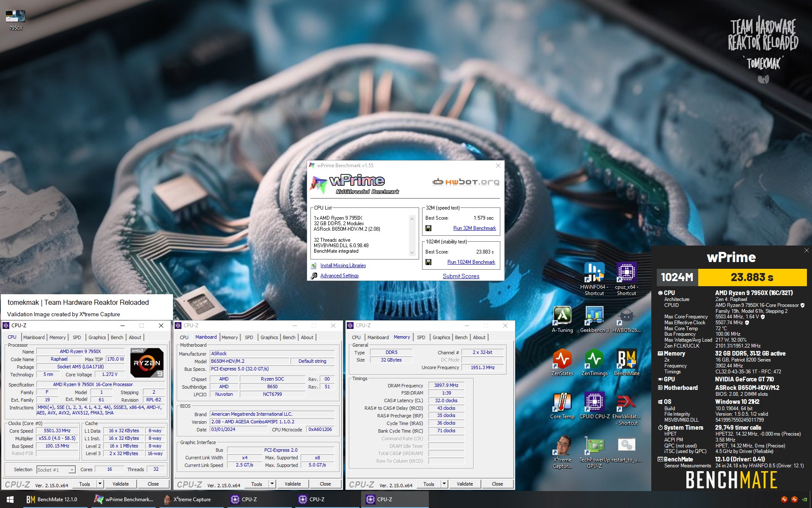Switch to wPrime Benchmark in the taskbar

point(123,500)
